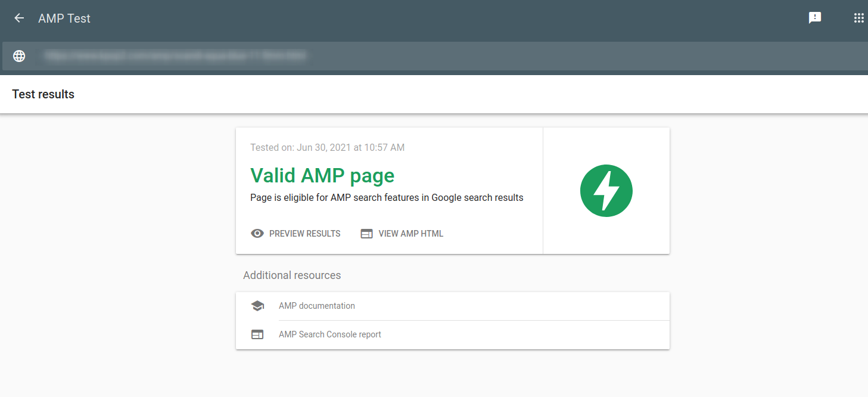
Task: Click the Preview Results button
Action: pyautogui.click(x=296, y=234)
